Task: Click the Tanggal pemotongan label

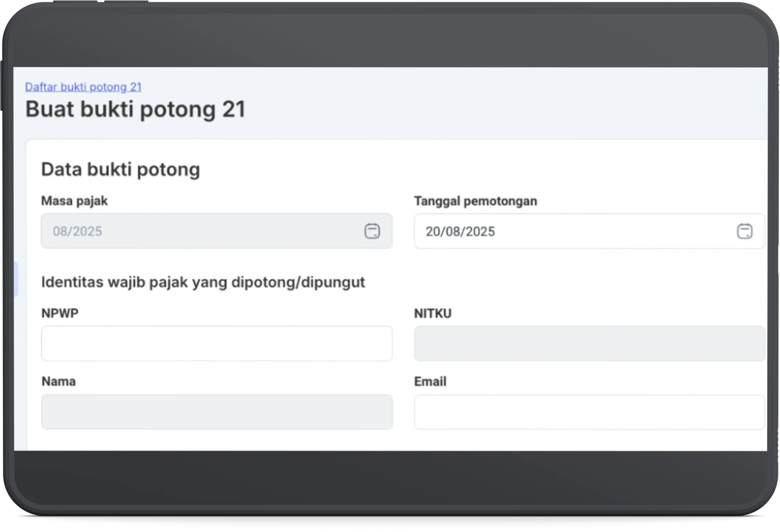Action: coord(475,201)
